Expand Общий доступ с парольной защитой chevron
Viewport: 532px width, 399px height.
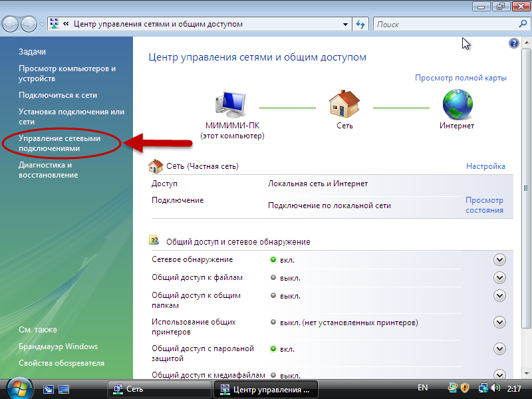coord(499,348)
